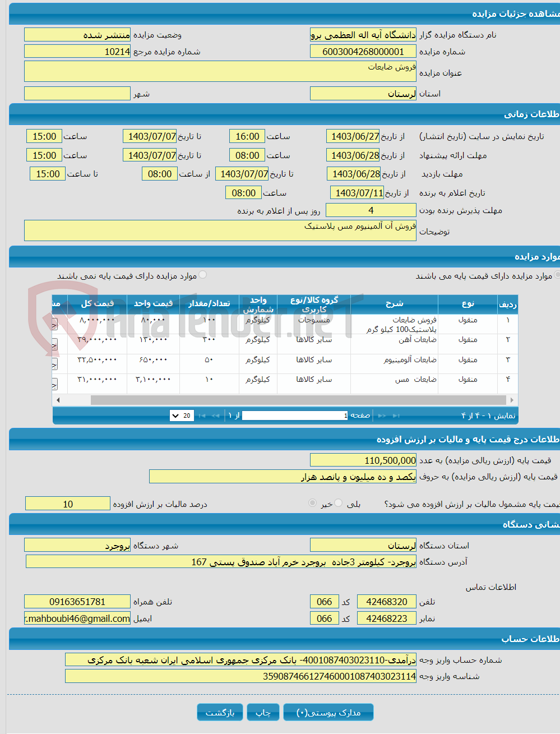
Task: Open the rows-per-page dropdown showing 20
Action: pyautogui.click(x=182, y=416)
